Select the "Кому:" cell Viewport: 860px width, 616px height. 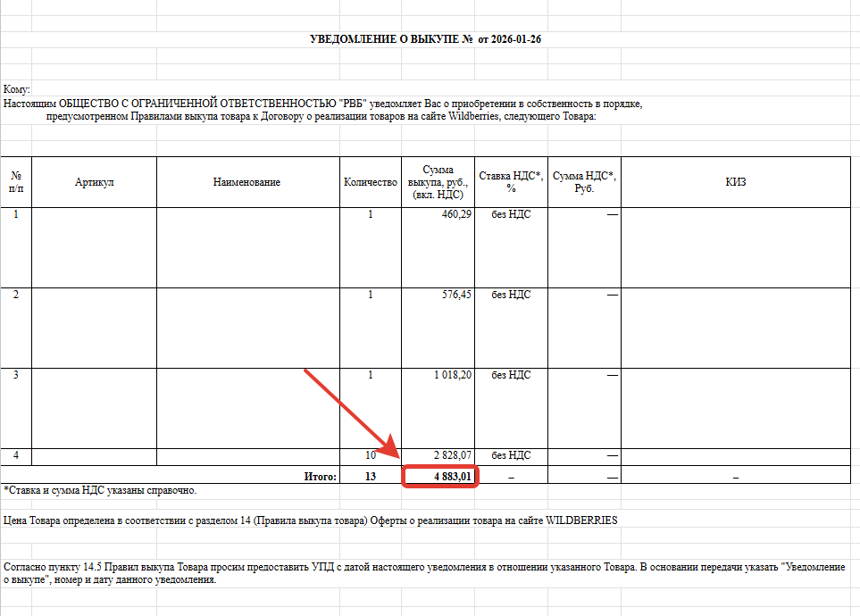coord(18,89)
